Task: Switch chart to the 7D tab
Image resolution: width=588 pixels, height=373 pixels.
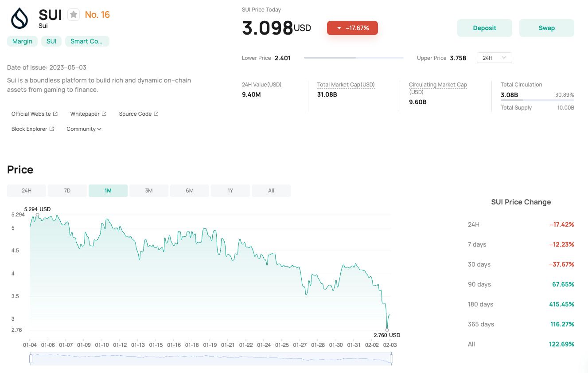Action: [x=67, y=191]
